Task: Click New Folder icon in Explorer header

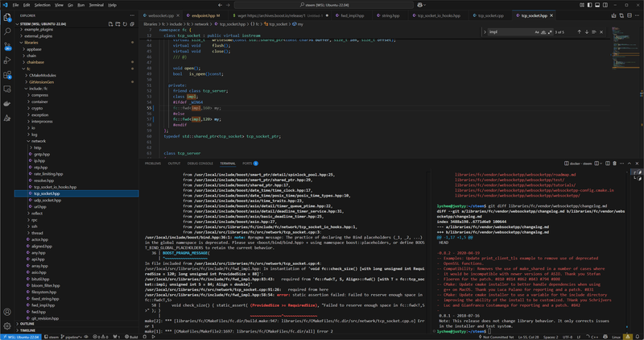Action: click(118, 24)
